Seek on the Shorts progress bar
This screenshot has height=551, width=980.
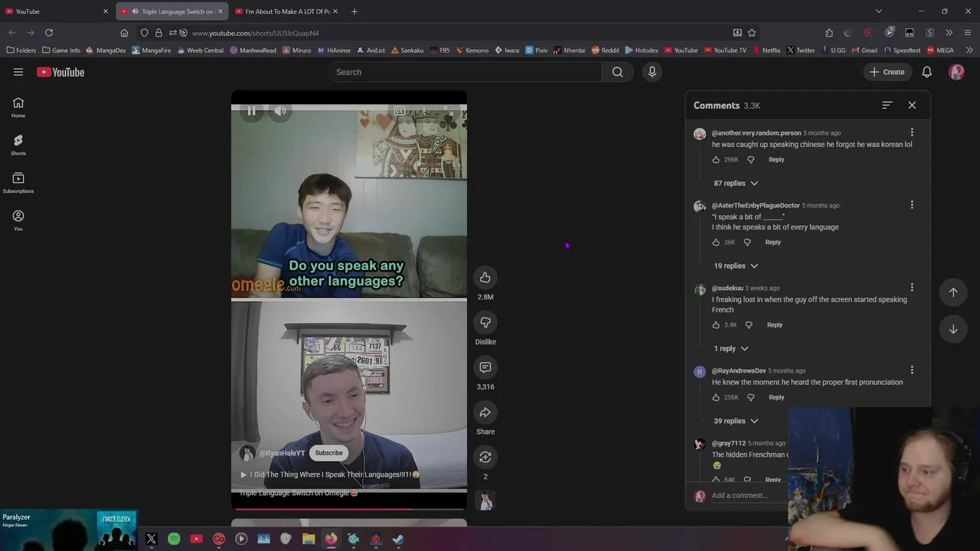(x=349, y=508)
